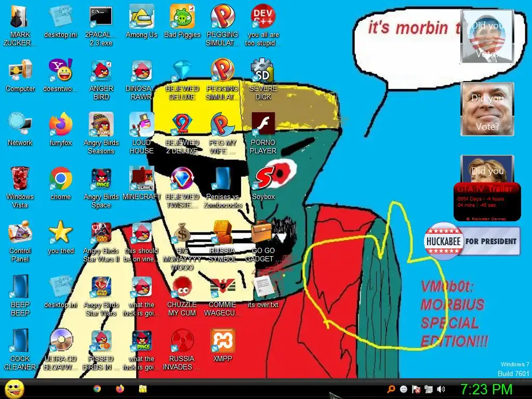
Task: Open Firefox from the taskbar
Action: coord(120,389)
